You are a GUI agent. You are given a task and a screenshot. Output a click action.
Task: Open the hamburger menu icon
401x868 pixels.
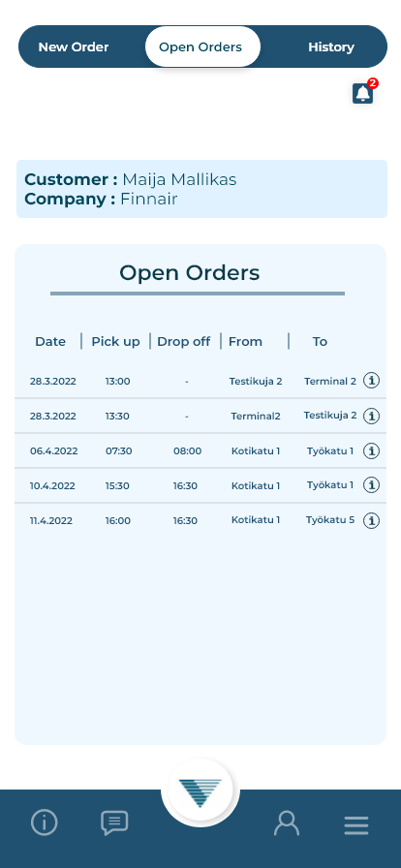pos(356,824)
